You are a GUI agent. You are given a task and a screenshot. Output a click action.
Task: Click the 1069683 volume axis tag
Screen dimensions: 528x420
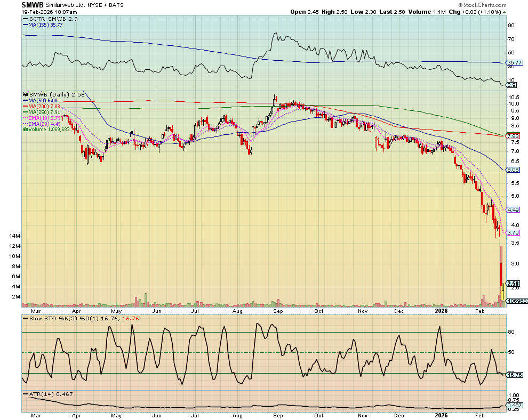pyautogui.click(x=517, y=301)
